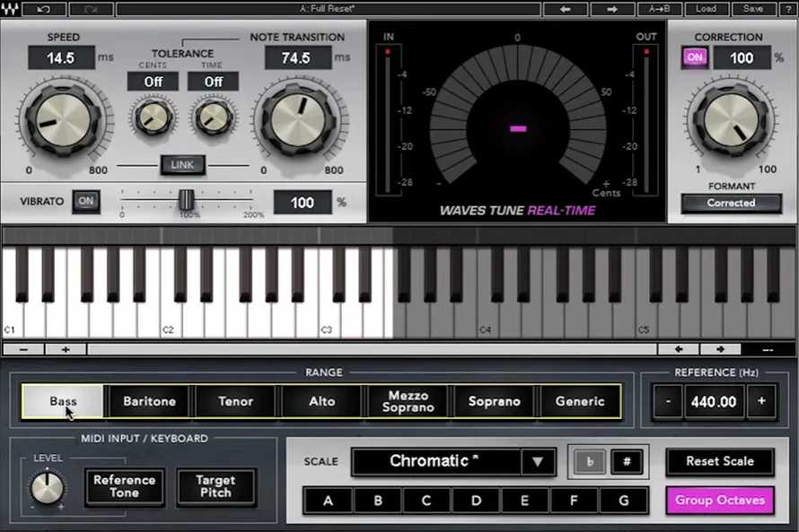This screenshot has width=799, height=532.
Task: Click the C3 key on keyboard
Action: 329,321
